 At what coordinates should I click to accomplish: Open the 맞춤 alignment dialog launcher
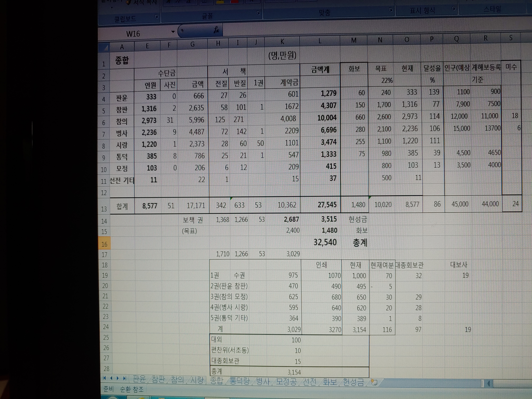click(x=391, y=10)
